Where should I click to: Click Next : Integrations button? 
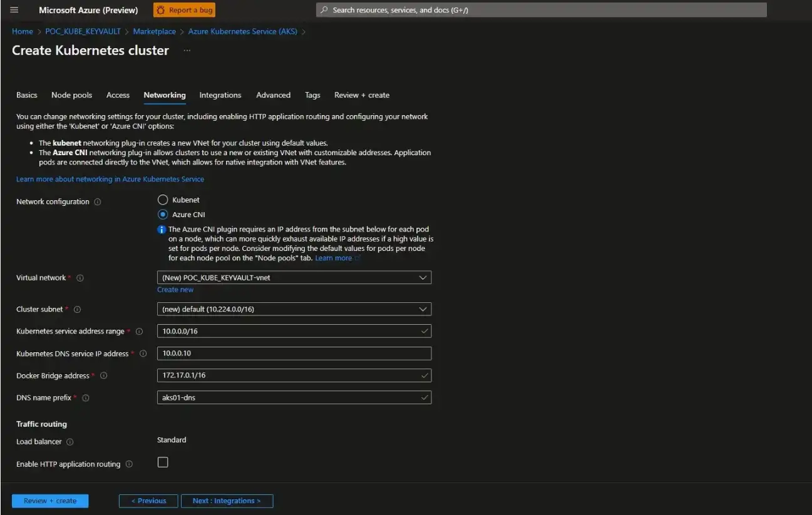point(227,501)
